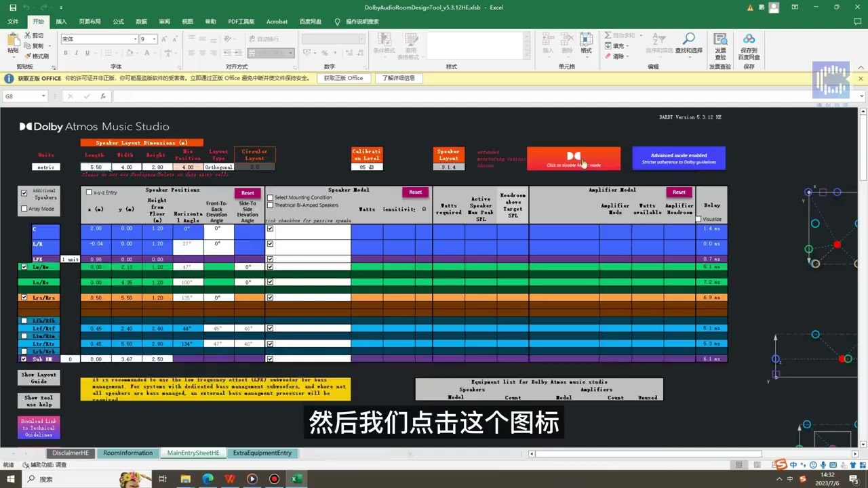868x488 pixels.
Task: Click Length input cell 5.50
Action: pyautogui.click(x=96, y=167)
